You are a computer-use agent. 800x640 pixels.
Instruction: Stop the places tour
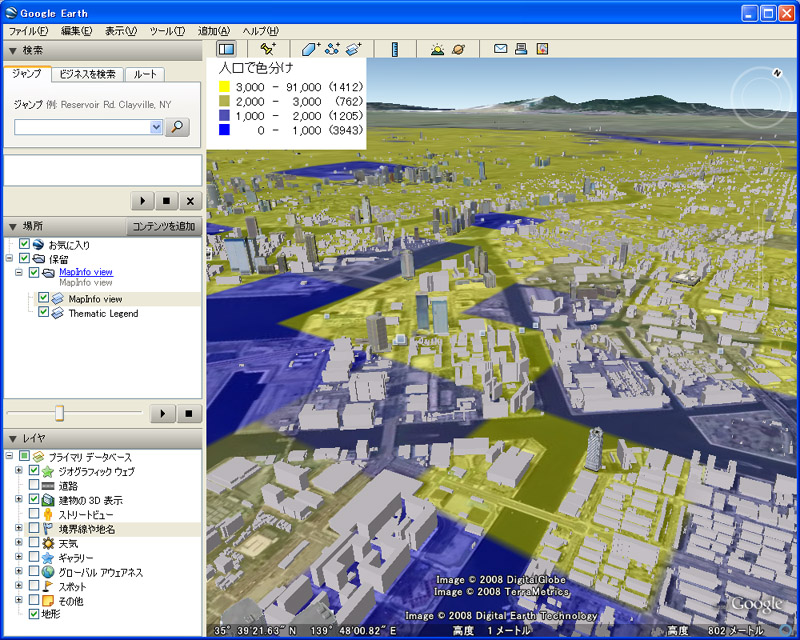(x=189, y=413)
